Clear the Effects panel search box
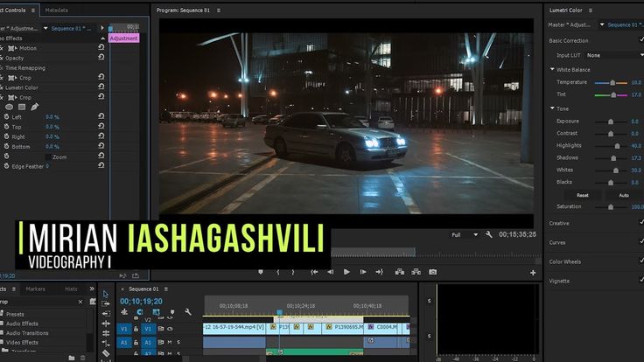This screenshot has height=362, width=644. 80,302
